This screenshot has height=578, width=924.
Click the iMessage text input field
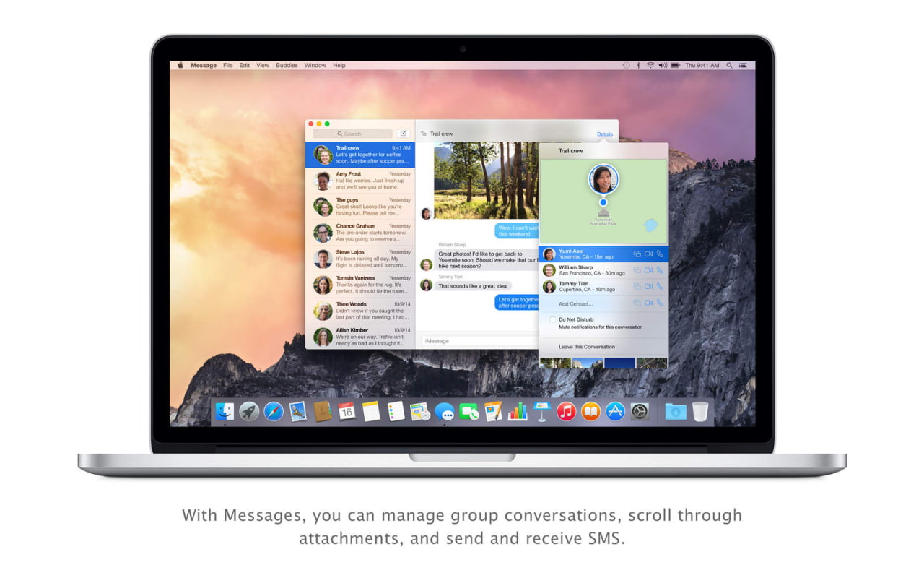point(476,340)
